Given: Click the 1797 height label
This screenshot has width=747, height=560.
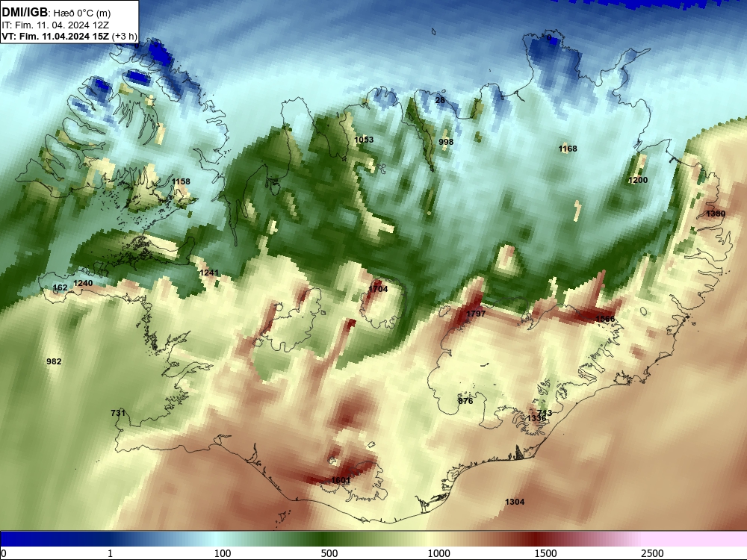Looking at the screenshot, I should pyautogui.click(x=476, y=314).
